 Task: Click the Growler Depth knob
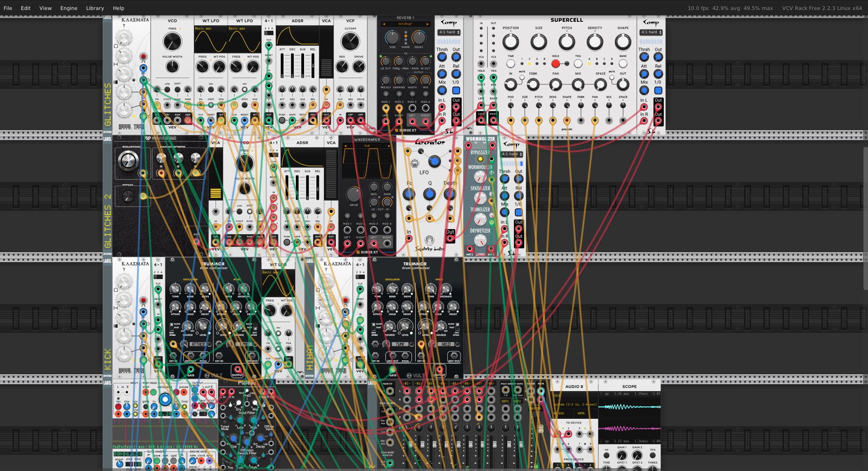[450, 194]
